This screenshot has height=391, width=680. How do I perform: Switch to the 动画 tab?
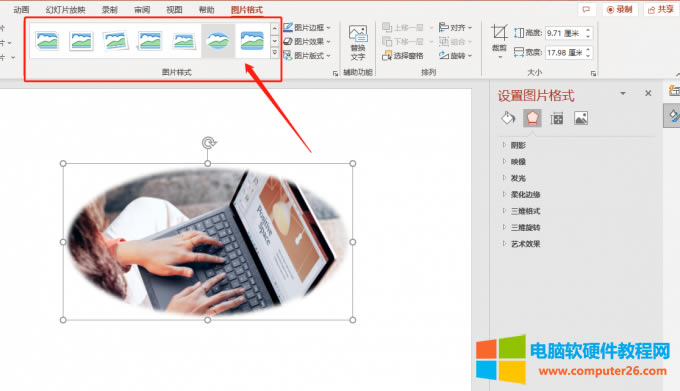point(21,10)
